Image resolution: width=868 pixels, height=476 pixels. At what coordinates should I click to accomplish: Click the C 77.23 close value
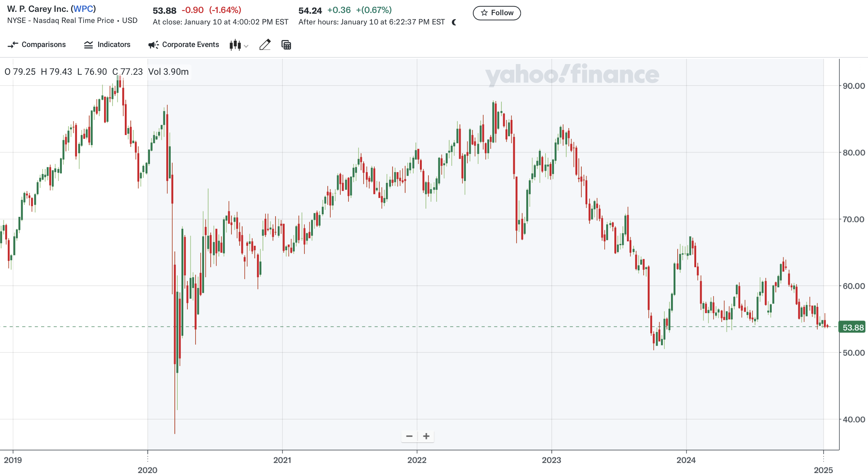[127, 72]
